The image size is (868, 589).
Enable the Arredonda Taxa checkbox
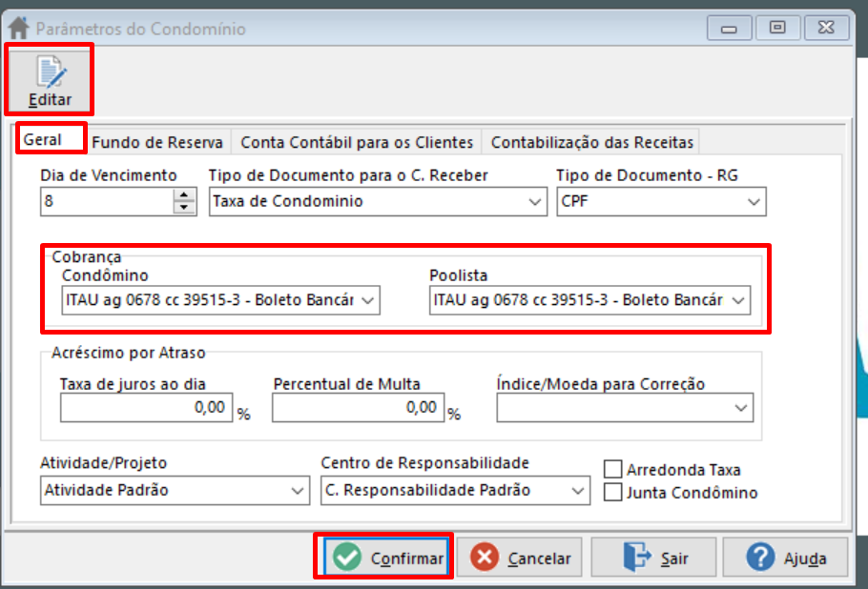point(612,469)
